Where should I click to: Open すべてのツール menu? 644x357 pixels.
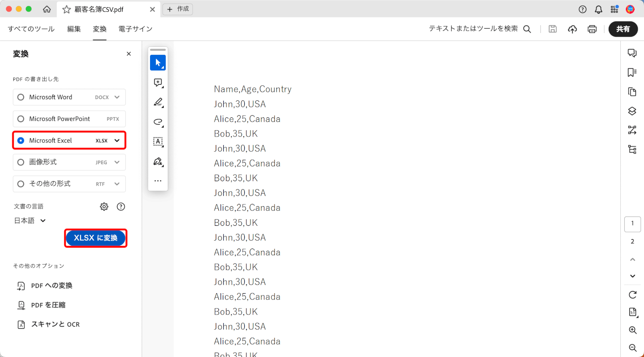point(31,29)
